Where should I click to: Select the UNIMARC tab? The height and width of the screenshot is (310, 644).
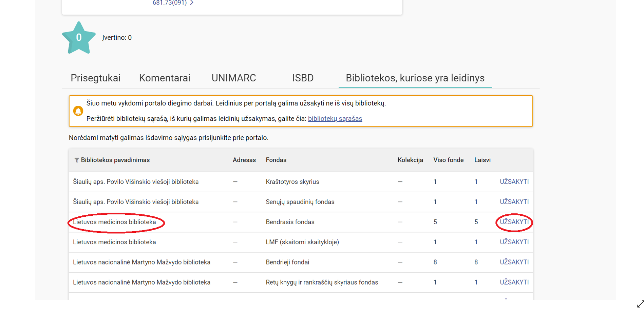click(233, 78)
